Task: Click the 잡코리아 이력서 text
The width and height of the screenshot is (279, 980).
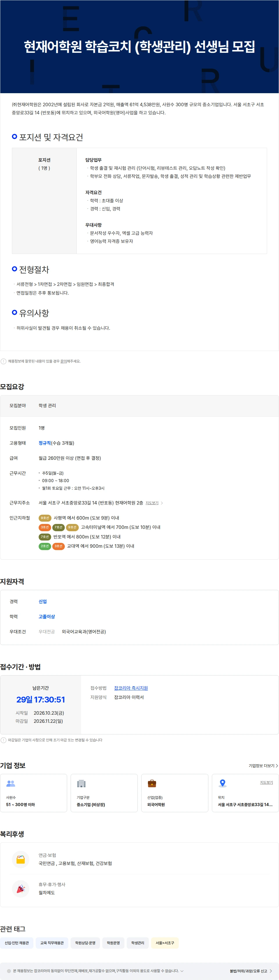Action: point(129,697)
